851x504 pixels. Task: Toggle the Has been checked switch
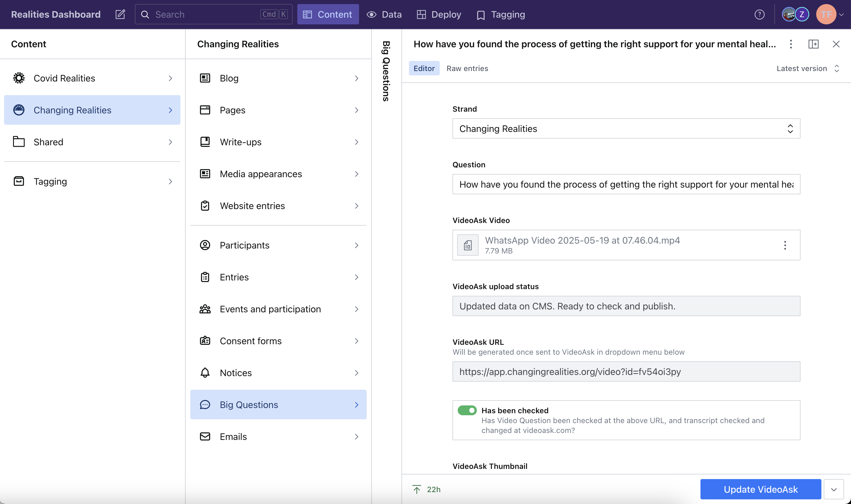click(x=467, y=410)
